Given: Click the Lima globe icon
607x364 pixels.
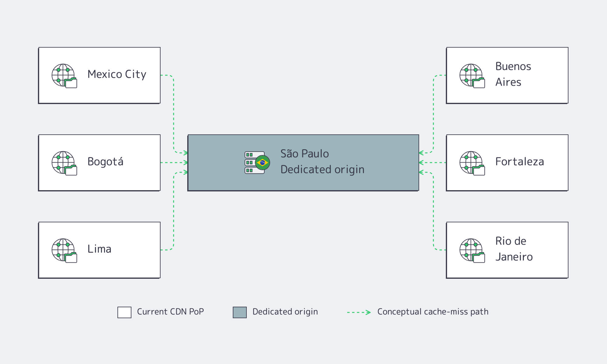Looking at the screenshot, I should pos(64,251).
